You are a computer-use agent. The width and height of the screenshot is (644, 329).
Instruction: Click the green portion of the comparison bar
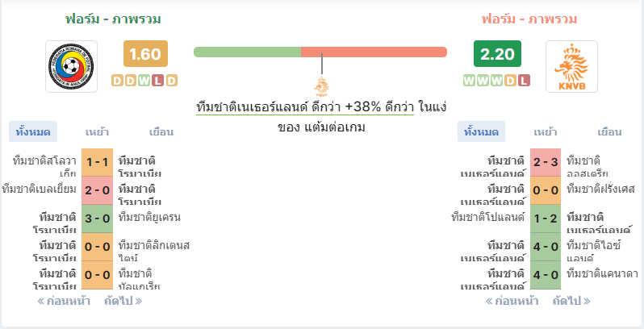click(x=247, y=52)
